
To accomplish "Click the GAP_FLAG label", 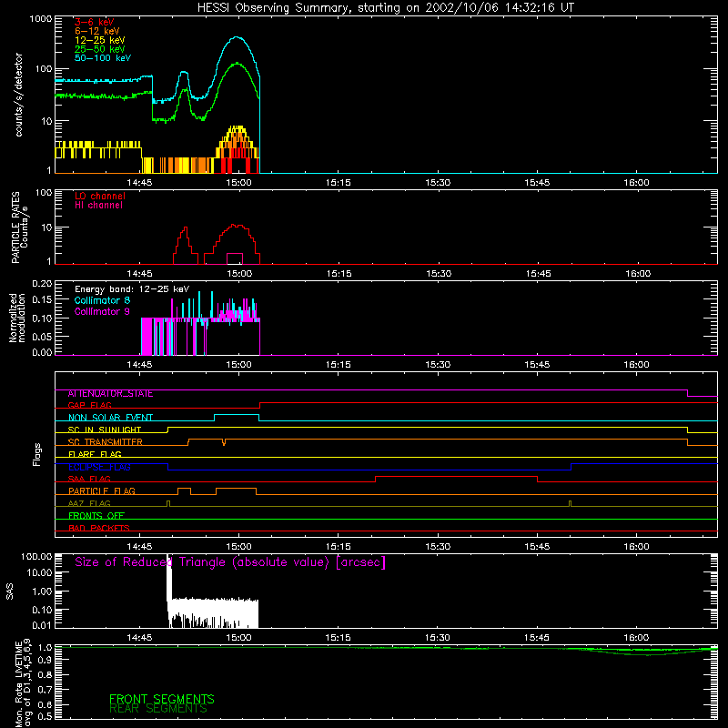I will coord(89,405).
